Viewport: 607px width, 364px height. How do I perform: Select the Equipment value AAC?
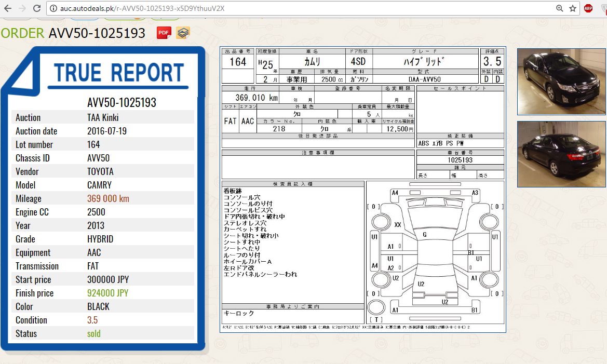point(94,253)
